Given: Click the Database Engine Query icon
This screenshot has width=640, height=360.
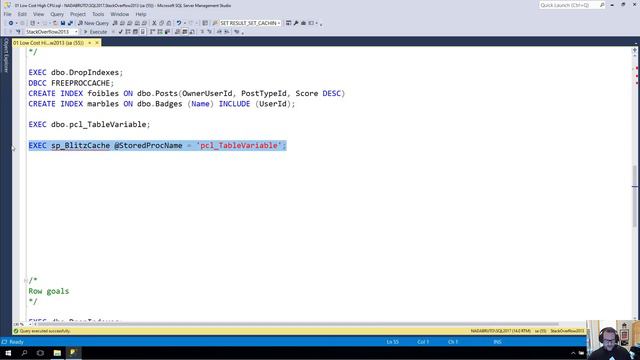Looking at the screenshot, I should coord(115,23).
